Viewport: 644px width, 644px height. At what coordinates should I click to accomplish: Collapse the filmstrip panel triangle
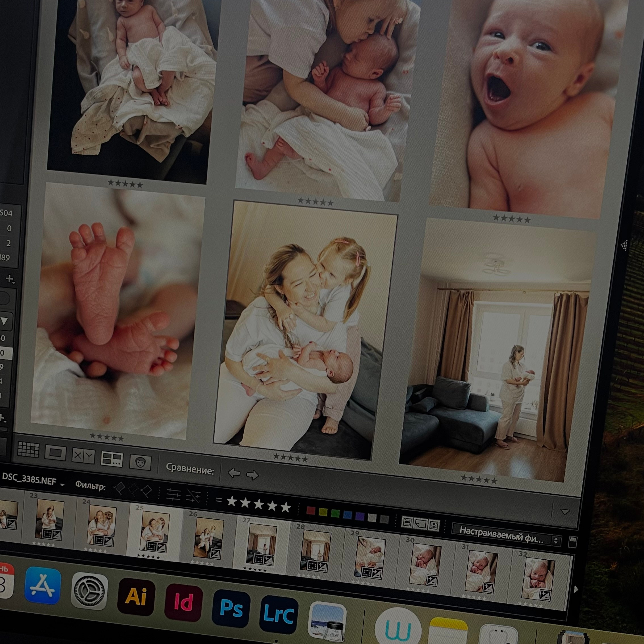pos(565,512)
